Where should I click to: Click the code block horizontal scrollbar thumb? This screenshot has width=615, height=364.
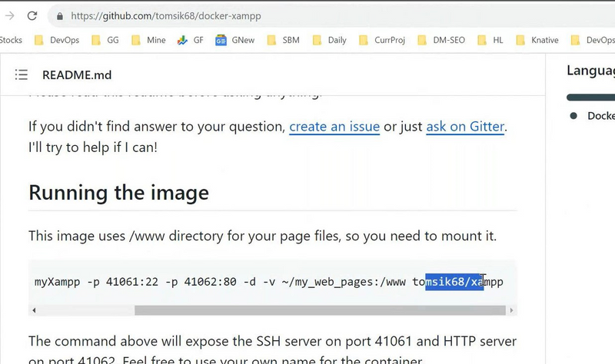click(x=319, y=310)
